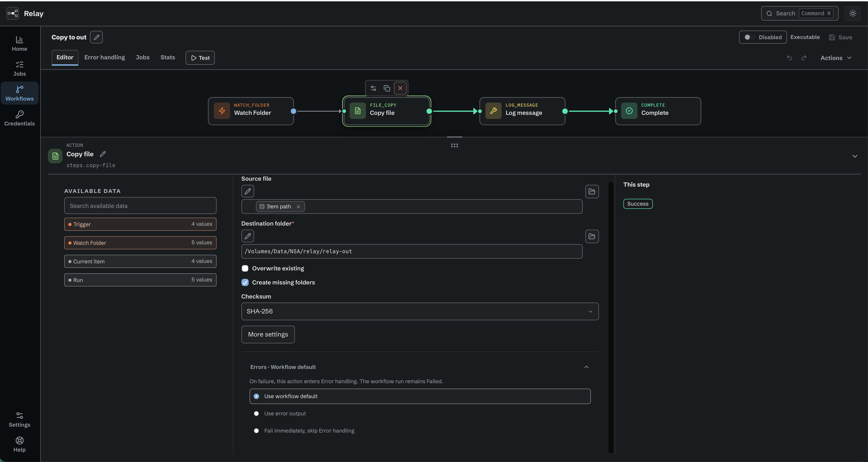Browse folder for Source file

click(x=592, y=192)
